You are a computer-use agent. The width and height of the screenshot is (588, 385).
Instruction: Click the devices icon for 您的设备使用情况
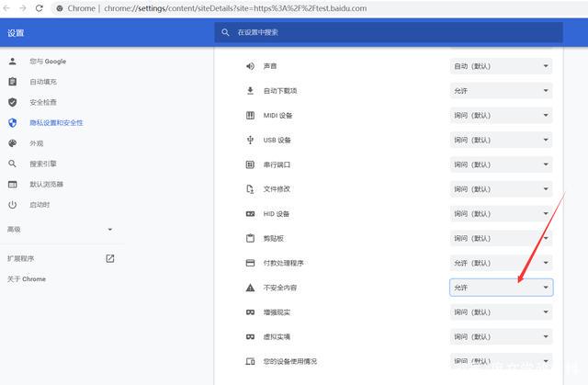pos(250,361)
